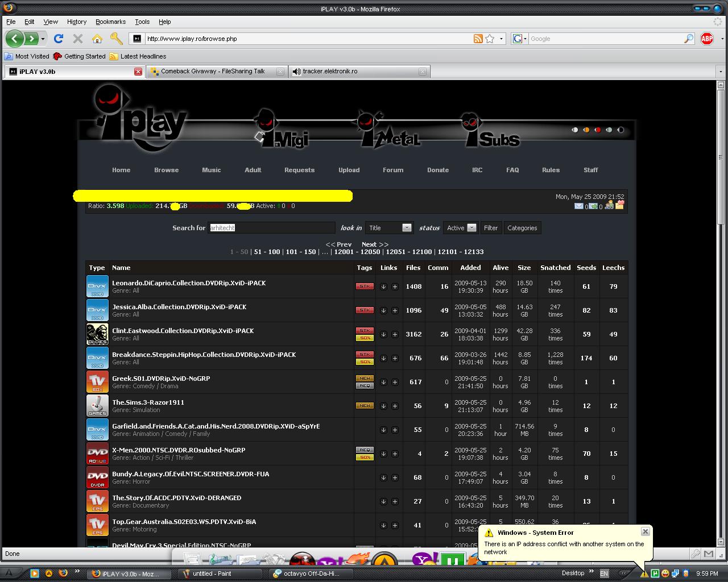This screenshot has height=582, width=728.
Task: Open the Bookmarks menu
Action: click(x=110, y=22)
